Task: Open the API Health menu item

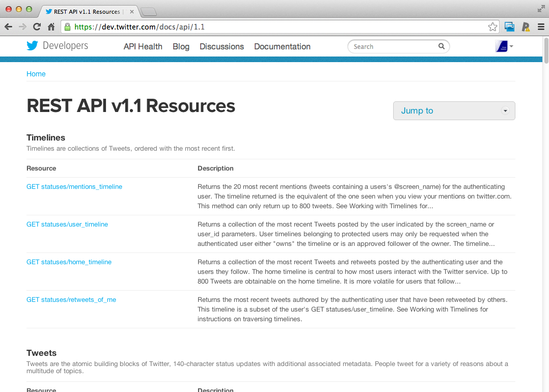Action: tap(143, 46)
